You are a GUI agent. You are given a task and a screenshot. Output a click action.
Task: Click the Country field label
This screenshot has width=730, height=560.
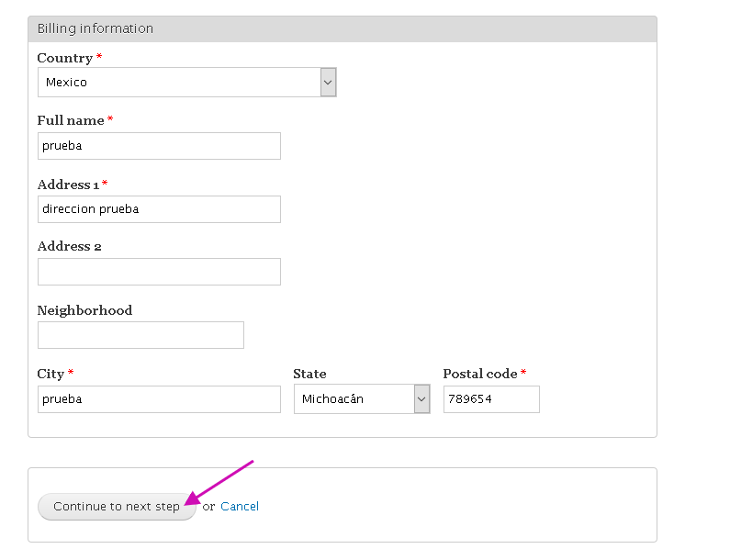click(x=65, y=58)
